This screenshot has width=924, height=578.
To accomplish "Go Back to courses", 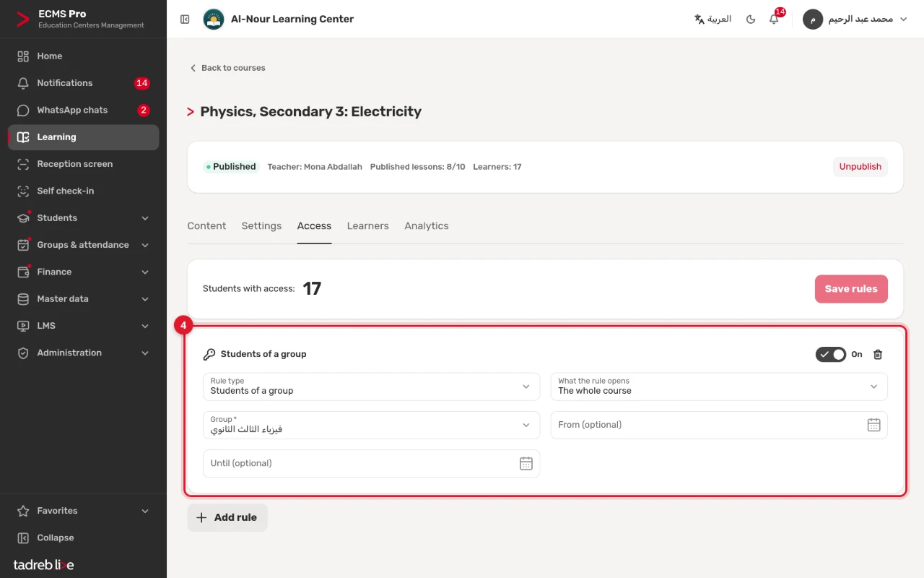I will click(227, 68).
